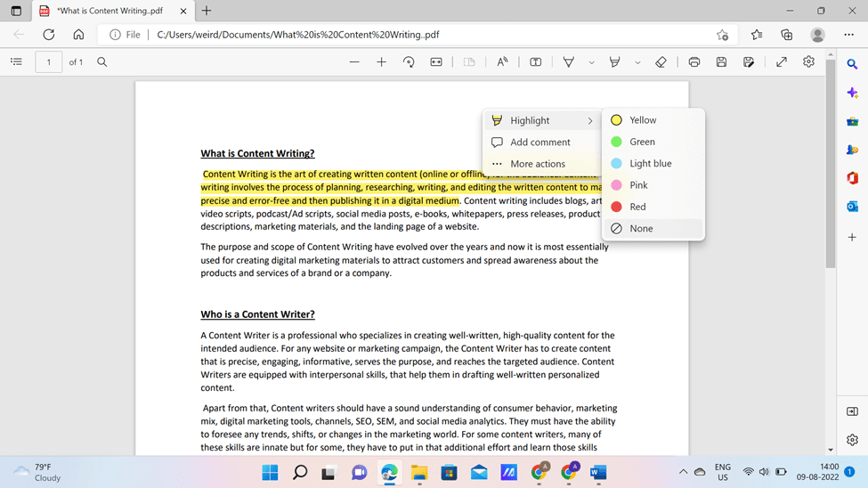
Task: Select None to remove highlight
Action: (x=653, y=228)
